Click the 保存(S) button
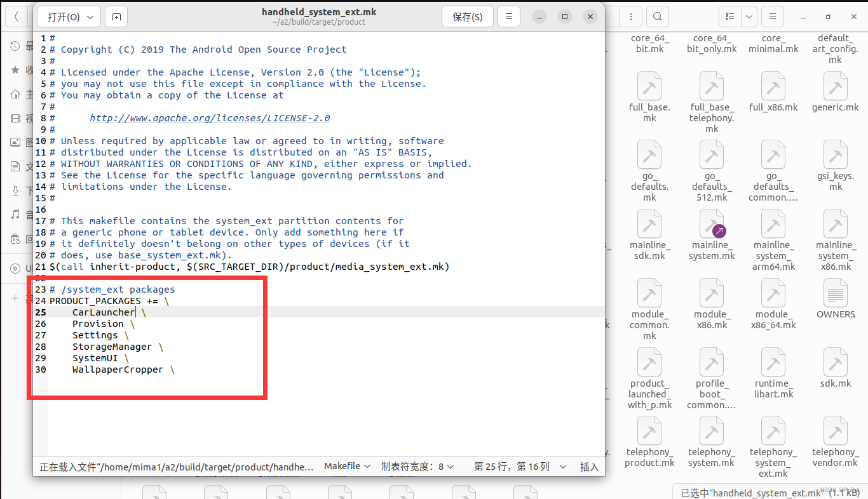 coord(468,17)
